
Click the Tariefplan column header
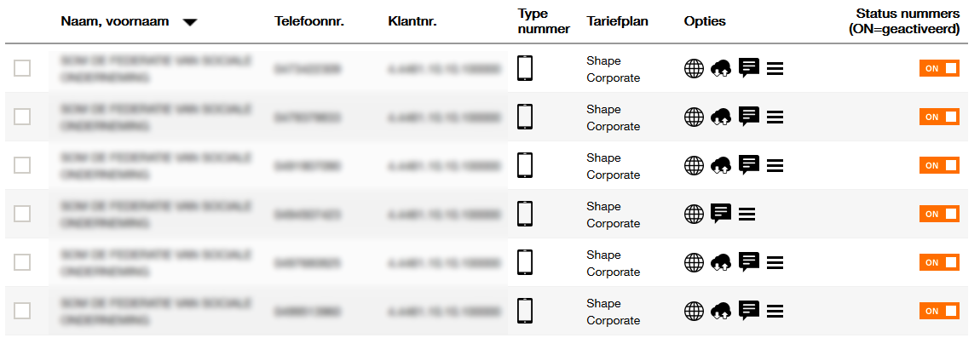(618, 21)
